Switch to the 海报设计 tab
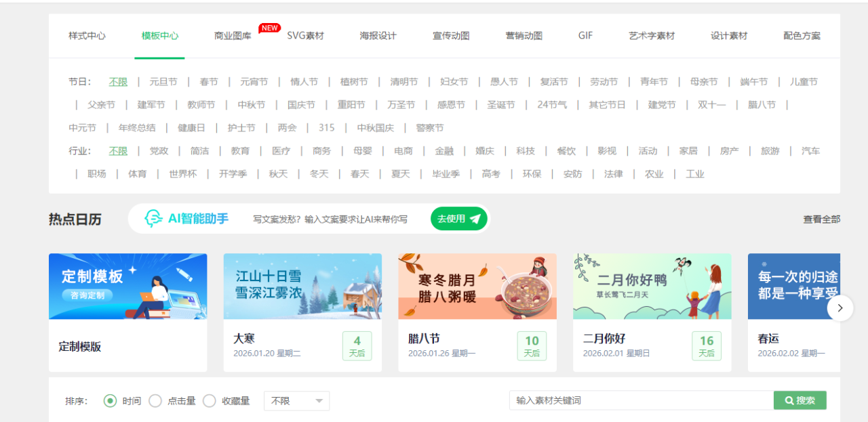The image size is (868, 422). [x=378, y=36]
